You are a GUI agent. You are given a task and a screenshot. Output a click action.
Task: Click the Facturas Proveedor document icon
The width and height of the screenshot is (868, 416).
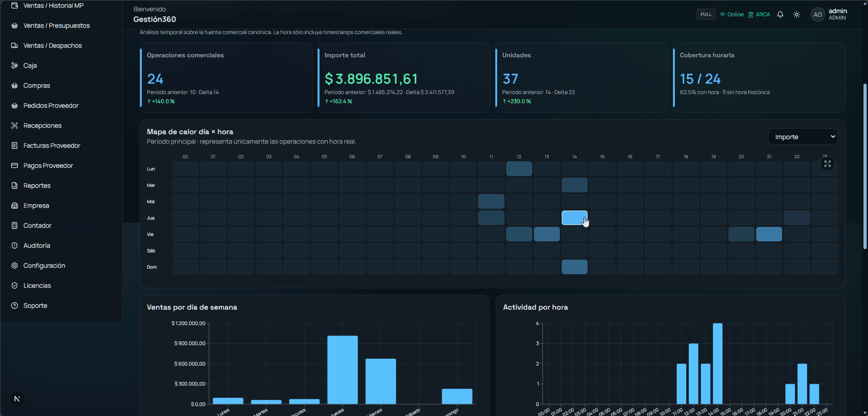(15, 145)
